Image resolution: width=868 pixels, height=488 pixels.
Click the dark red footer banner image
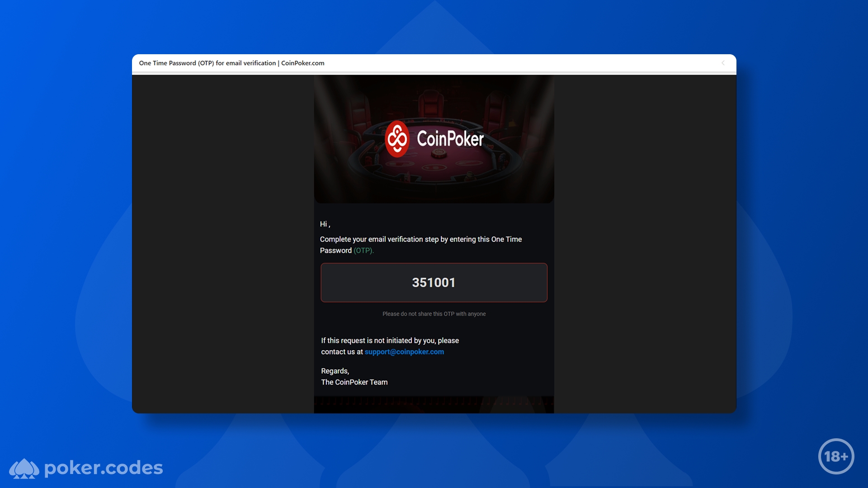434,405
